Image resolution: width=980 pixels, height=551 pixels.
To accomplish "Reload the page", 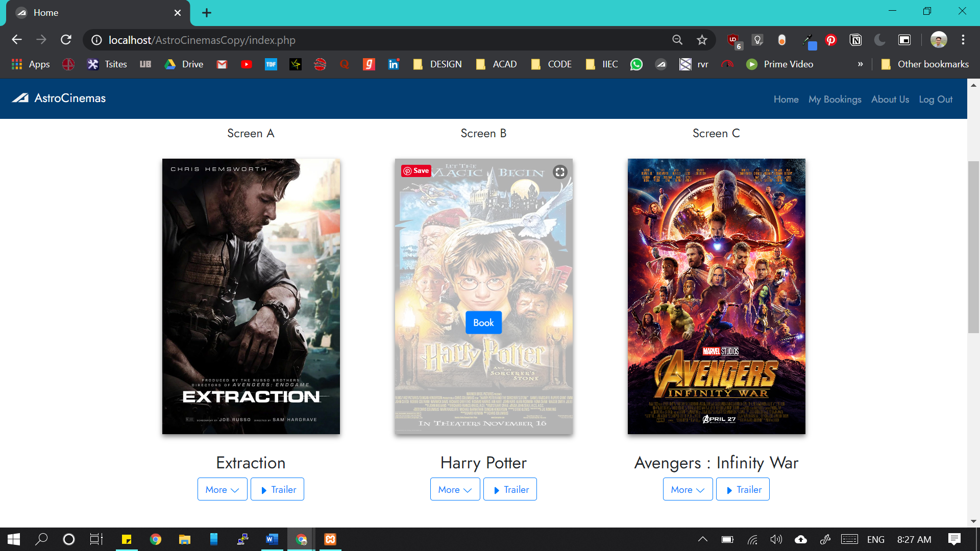I will (x=66, y=40).
